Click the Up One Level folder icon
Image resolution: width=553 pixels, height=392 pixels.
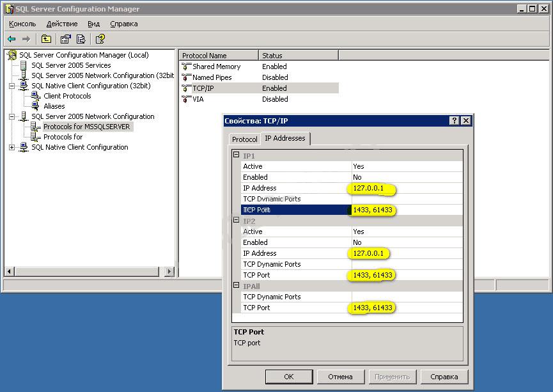pos(46,39)
